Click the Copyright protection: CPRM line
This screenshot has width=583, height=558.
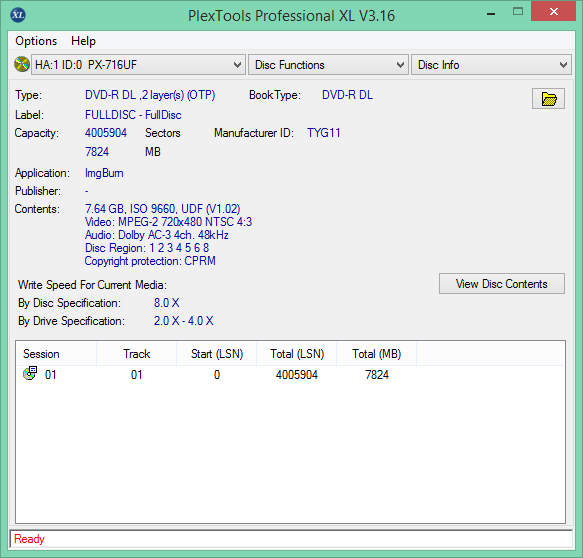pos(150,261)
